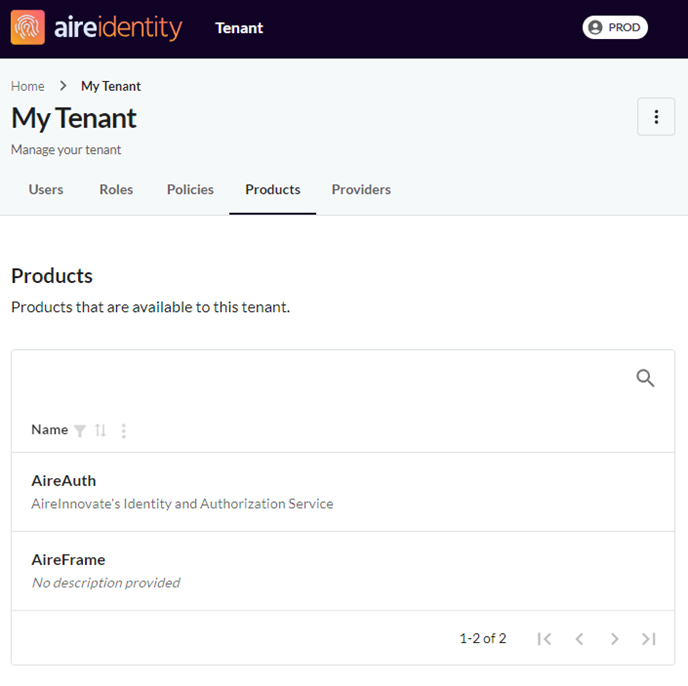Go to Home breadcrumb link

click(x=28, y=86)
